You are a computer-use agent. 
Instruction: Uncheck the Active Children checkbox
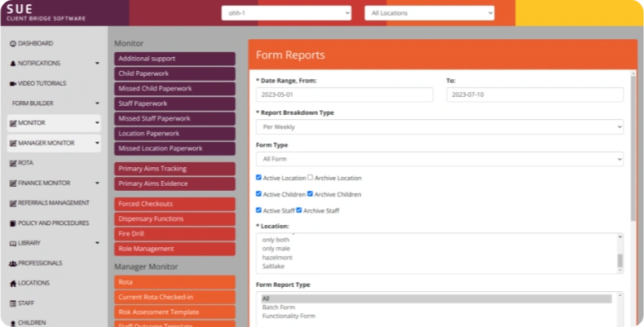tap(259, 194)
